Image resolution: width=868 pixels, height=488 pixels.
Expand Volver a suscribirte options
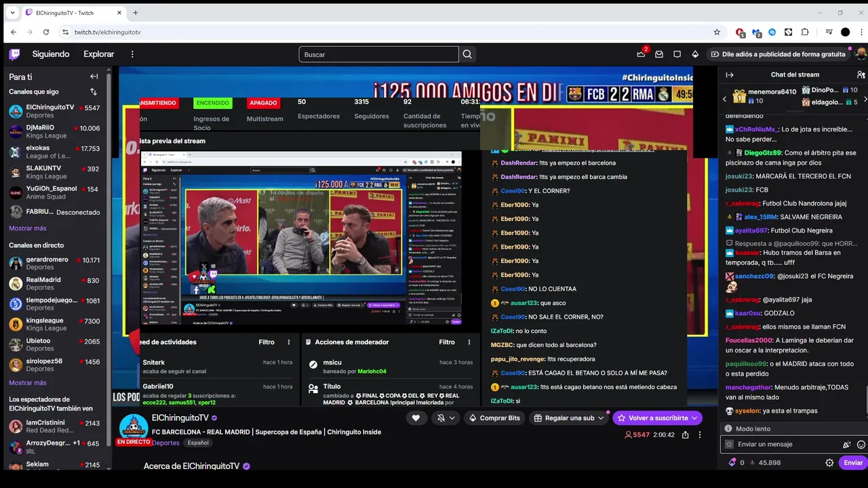point(694,418)
